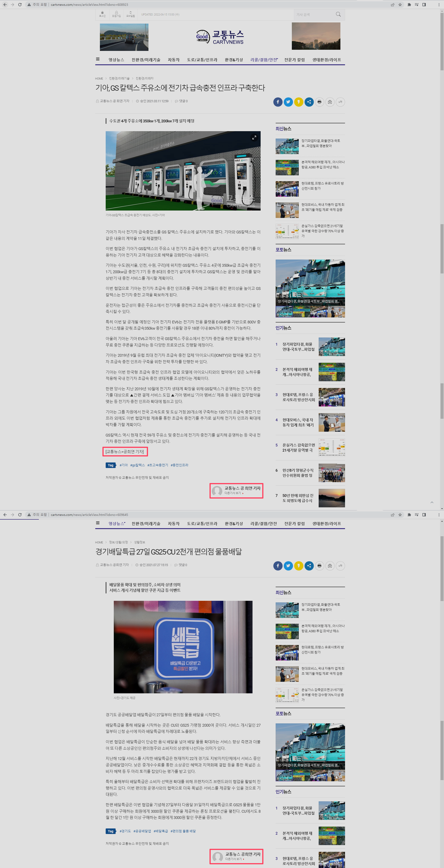The height and width of the screenshot is (868, 444).
Task: Click the #공공배달앱 tag
Action: (142, 831)
